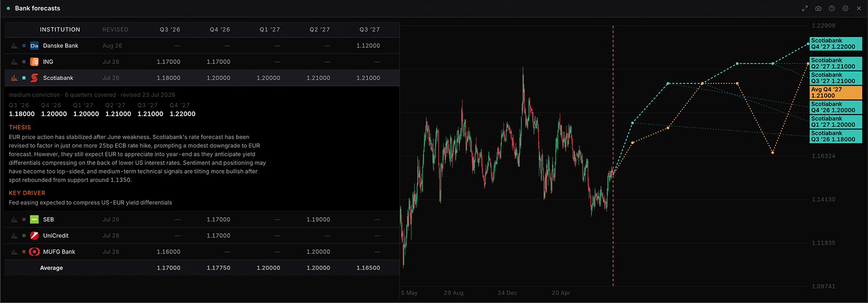The image size is (868, 304).
Task: Click MUFG Bank Q3 '26 value 1.16000
Action: 169,252
